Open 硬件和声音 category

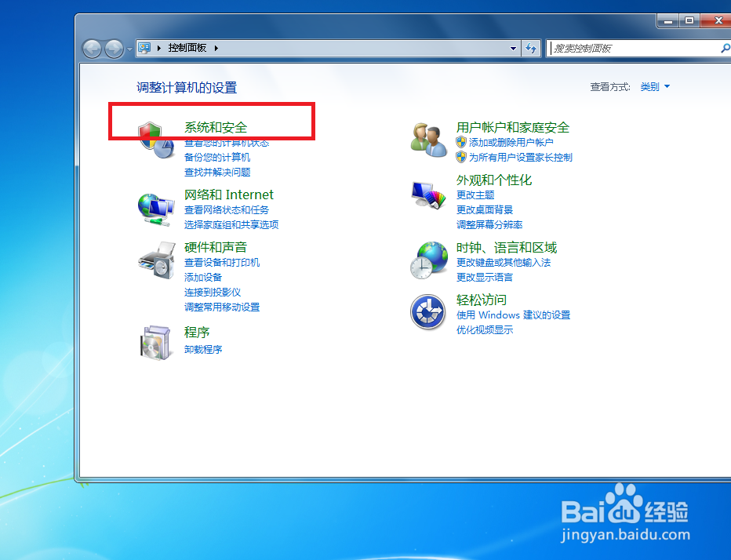[x=216, y=247]
